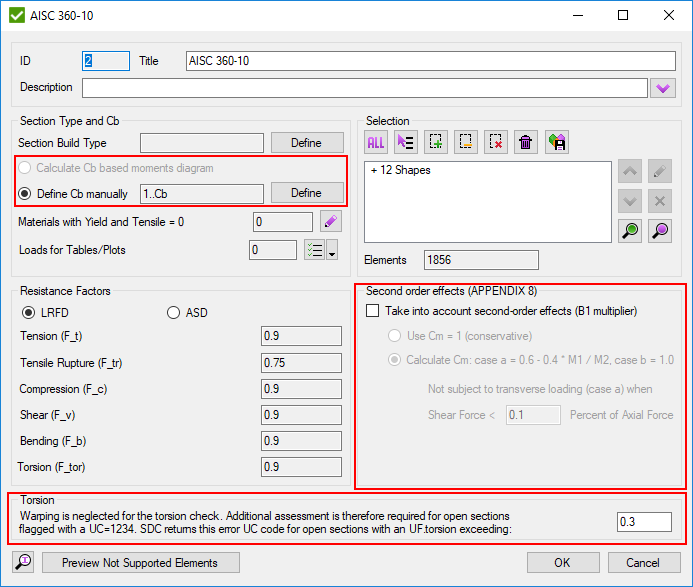Click the ID input field
The width and height of the screenshot is (693, 587).
click(106, 61)
